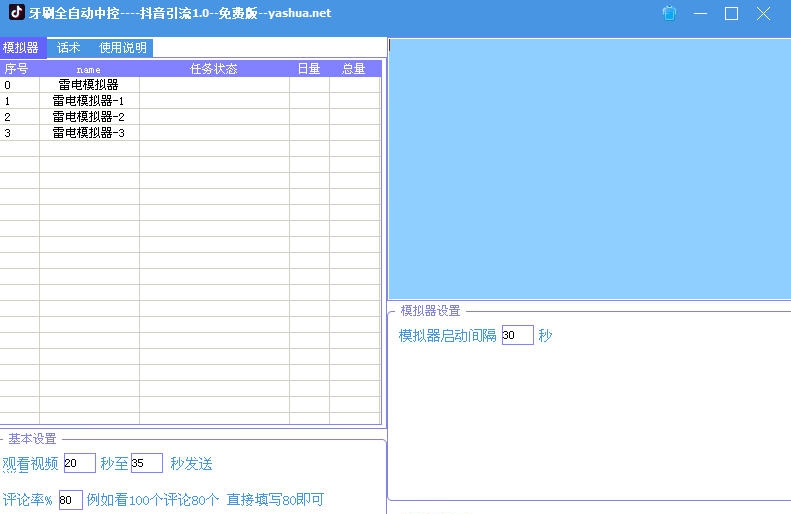
Task: Close the 牙刷全自动中控 window
Action: [x=763, y=14]
